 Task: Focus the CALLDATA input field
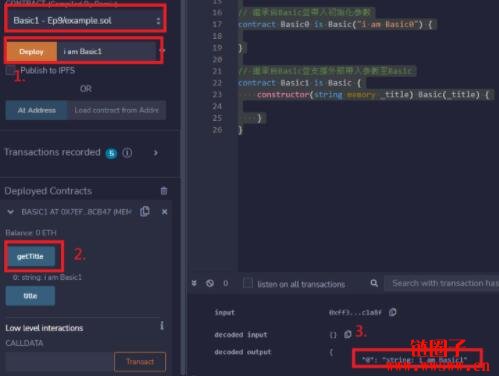click(x=59, y=362)
